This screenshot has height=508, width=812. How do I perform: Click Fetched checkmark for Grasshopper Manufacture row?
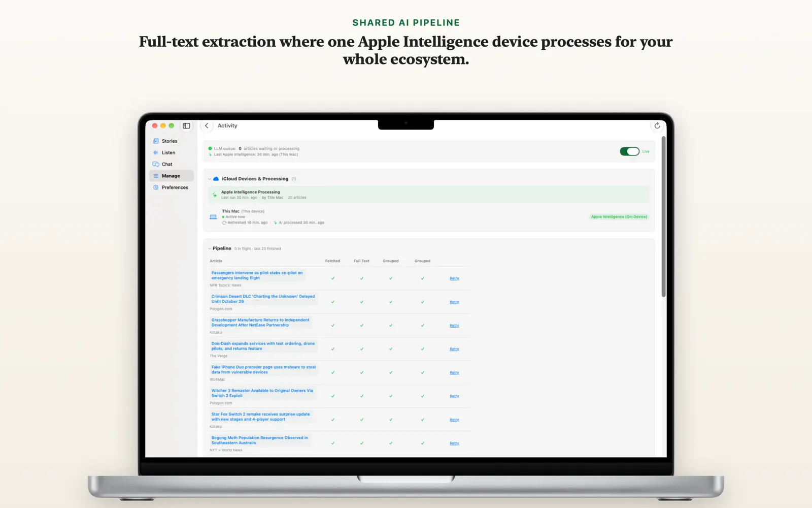[333, 326]
